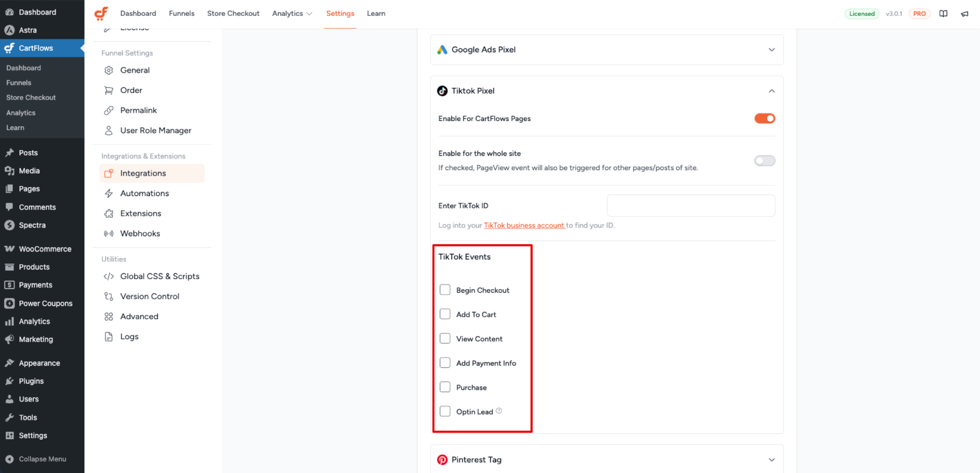Click the Extensions puzzle icon
The width and height of the screenshot is (980, 473).
click(x=109, y=214)
